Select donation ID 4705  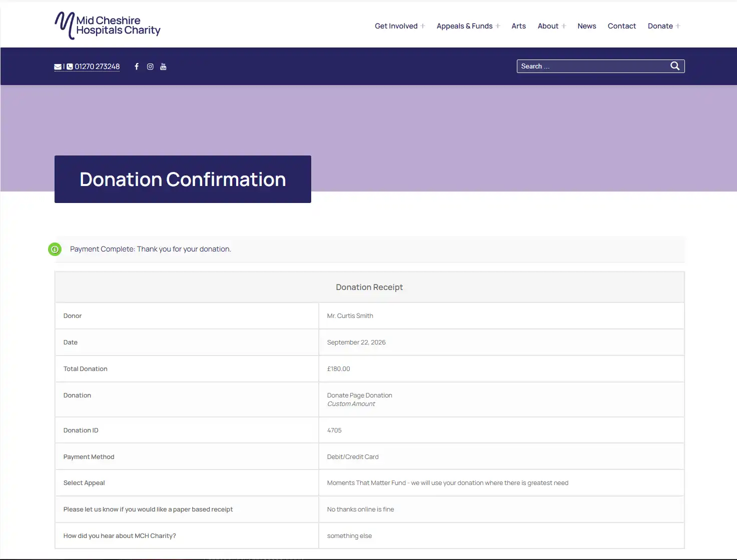tap(334, 430)
